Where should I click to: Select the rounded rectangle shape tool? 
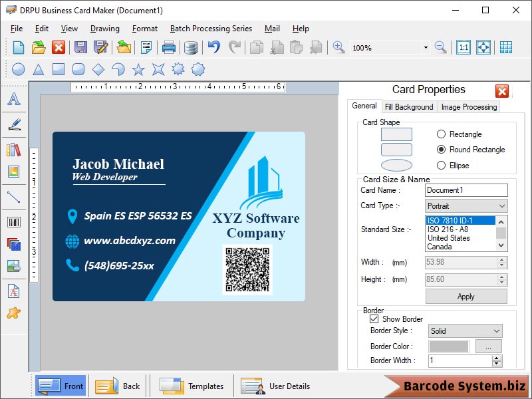tap(78, 69)
